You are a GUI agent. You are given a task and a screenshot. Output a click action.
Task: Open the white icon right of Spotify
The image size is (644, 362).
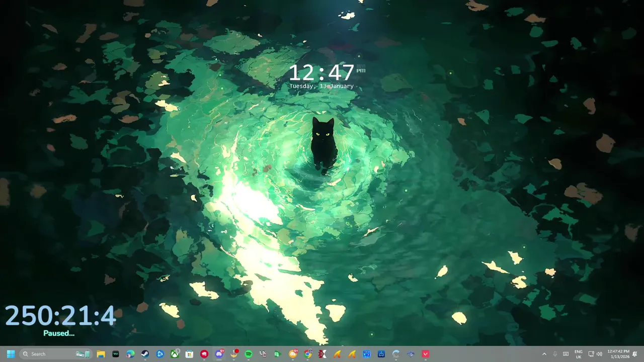[x=263, y=354]
